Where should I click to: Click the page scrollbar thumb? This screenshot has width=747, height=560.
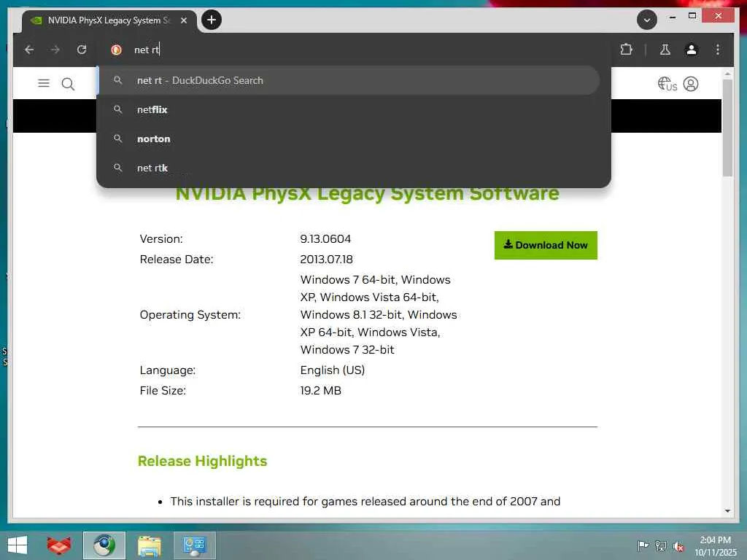pyautogui.click(x=727, y=128)
